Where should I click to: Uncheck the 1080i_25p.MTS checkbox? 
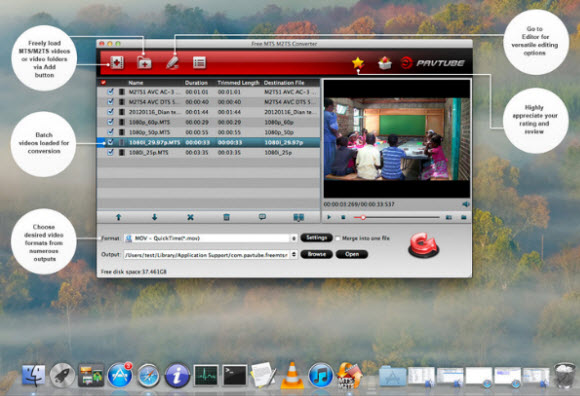click(110, 152)
